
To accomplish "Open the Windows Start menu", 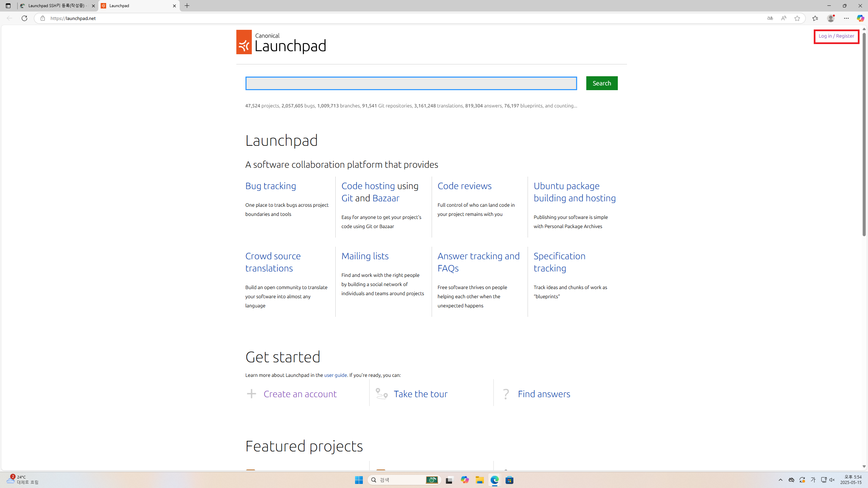I will 359,480.
